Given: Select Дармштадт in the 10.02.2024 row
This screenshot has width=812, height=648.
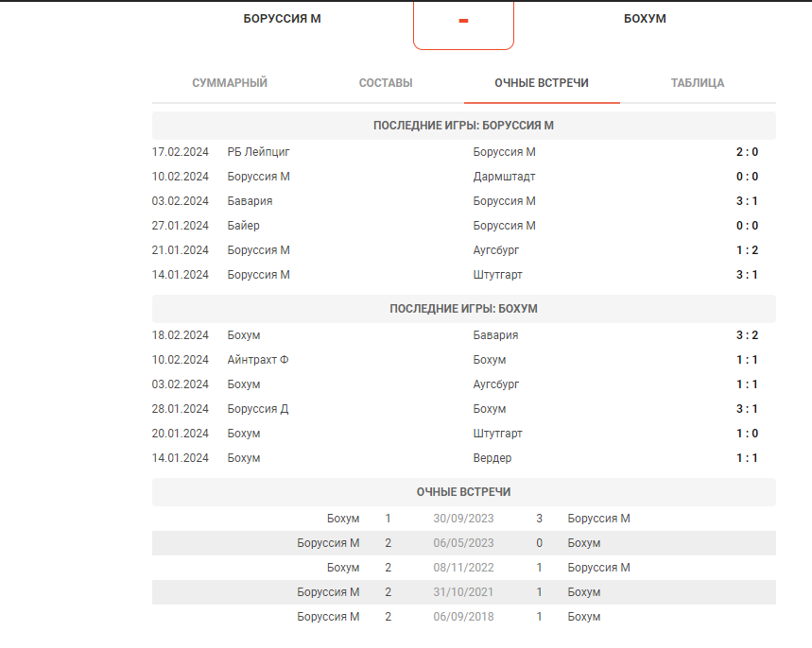Looking at the screenshot, I should 504,177.
